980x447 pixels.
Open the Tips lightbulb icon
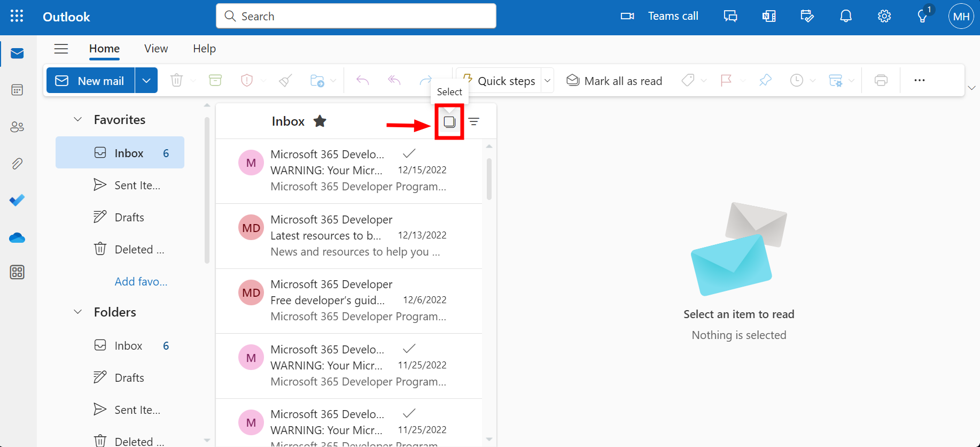[x=923, y=16]
